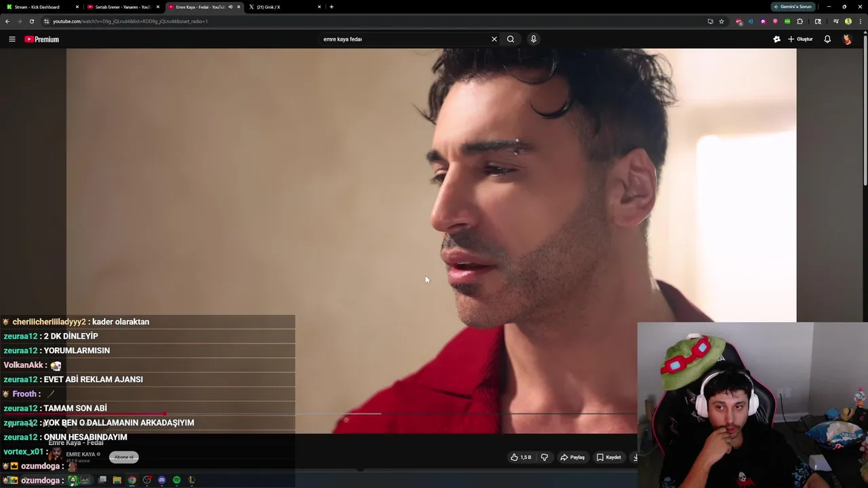The width and height of the screenshot is (868, 488).
Task: Go back in browser history
Action: tap(7, 21)
